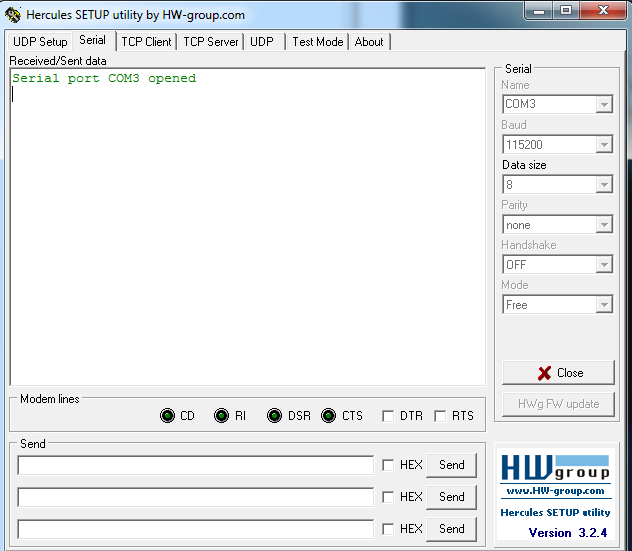
Task: Click Send button for second send field
Action: (x=451, y=497)
